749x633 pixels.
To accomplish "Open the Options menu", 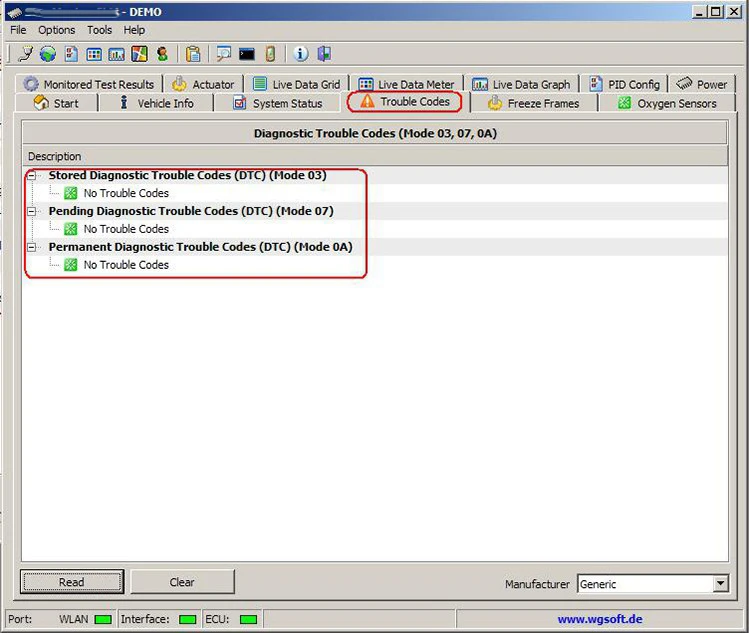I will tap(56, 30).
